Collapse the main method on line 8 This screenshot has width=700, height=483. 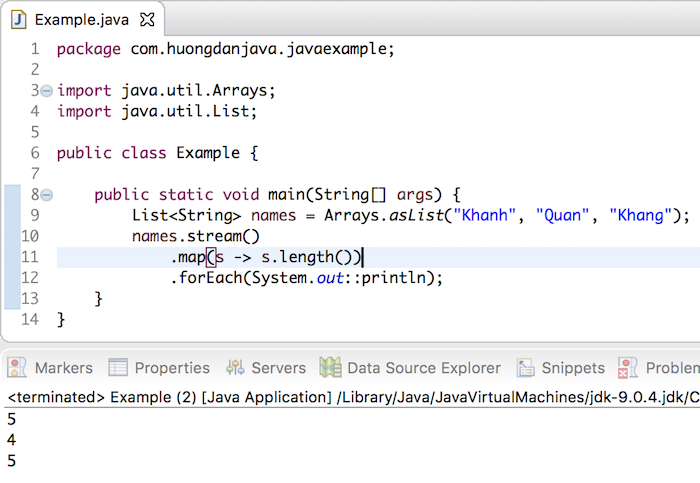tap(46, 195)
